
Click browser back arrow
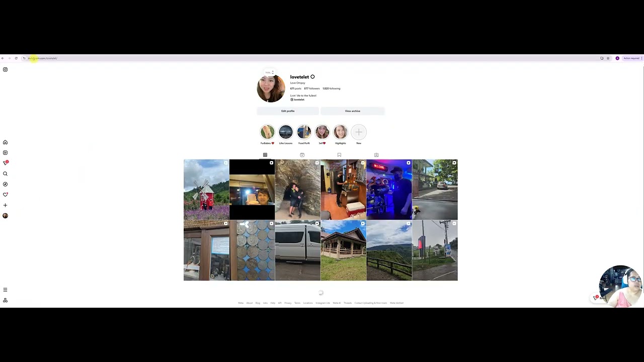click(3, 58)
